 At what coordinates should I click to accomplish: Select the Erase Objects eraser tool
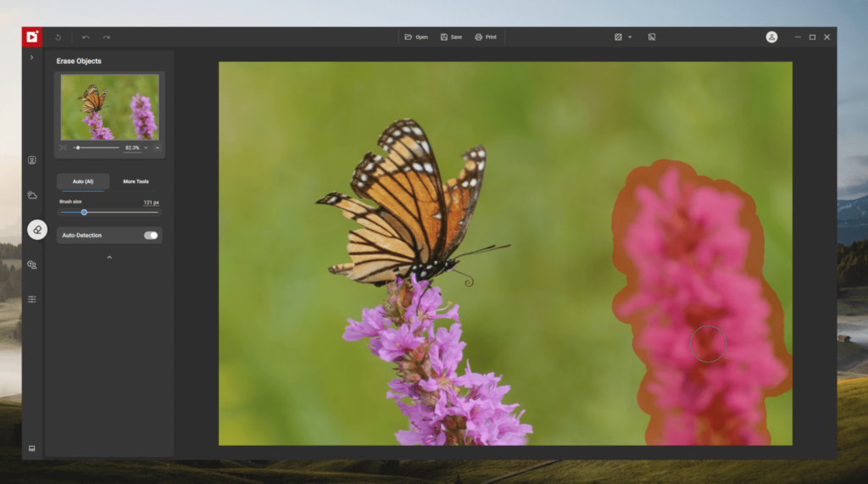(x=37, y=230)
